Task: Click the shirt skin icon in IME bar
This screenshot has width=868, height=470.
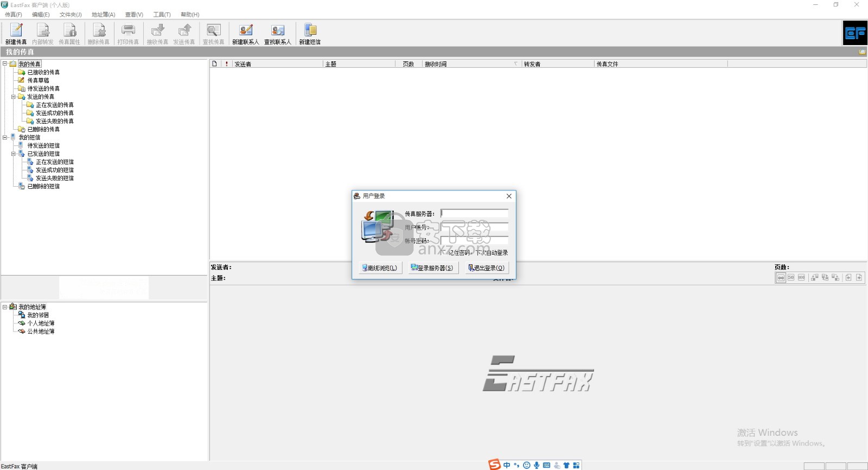Action: pos(566,465)
